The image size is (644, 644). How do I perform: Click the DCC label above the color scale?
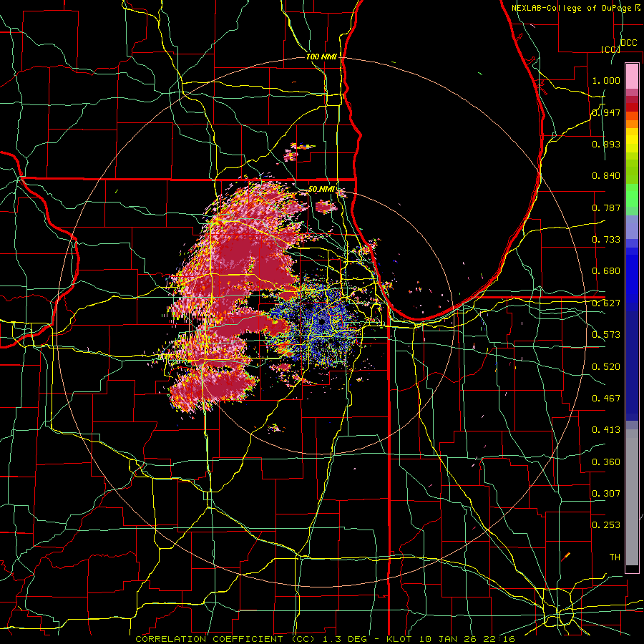pyautogui.click(x=628, y=43)
